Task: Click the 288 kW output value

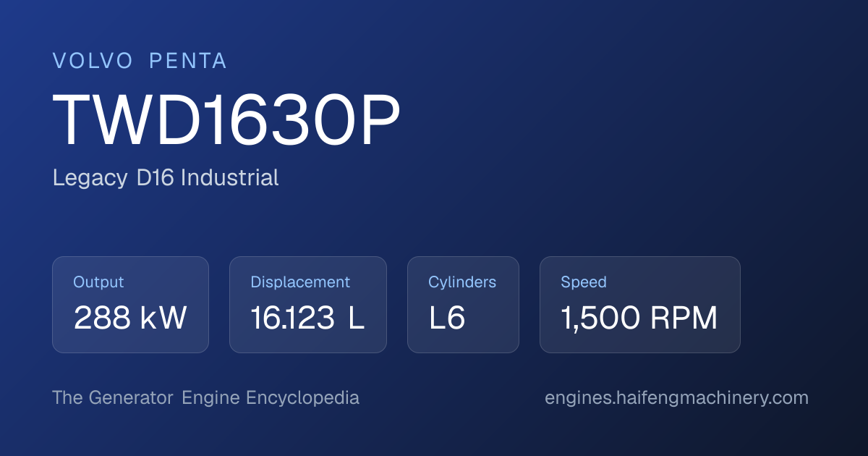Action: 130,318
